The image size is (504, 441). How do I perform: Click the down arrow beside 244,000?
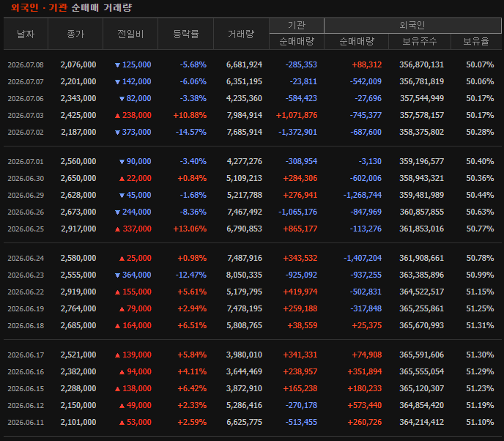(x=118, y=212)
